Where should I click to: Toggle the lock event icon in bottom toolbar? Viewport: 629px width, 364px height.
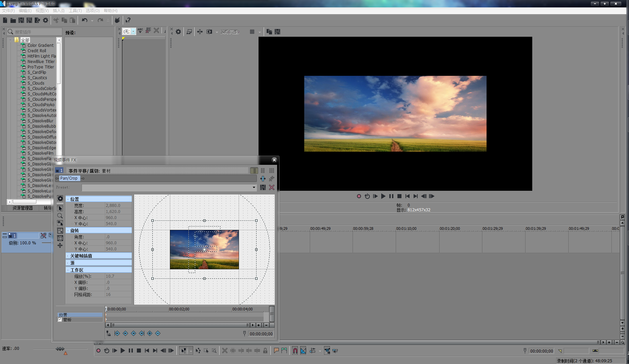pyautogui.click(x=265, y=351)
